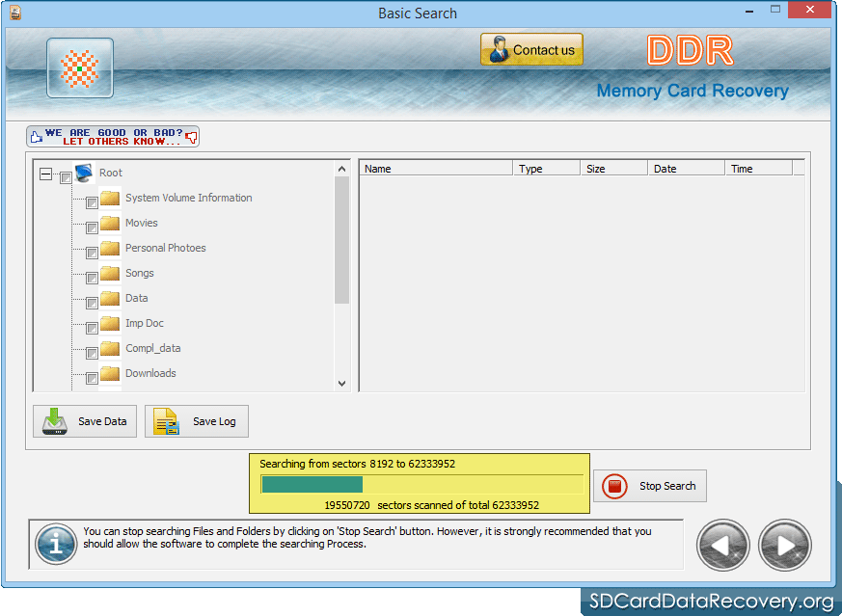Click the Stop Search button
842x616 pixels.
tap(650, 486)
